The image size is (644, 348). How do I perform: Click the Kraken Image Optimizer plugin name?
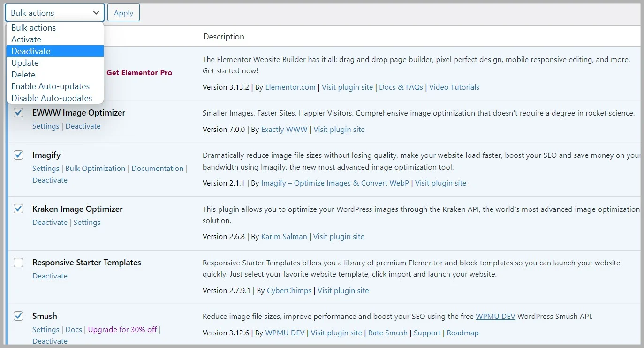(x=77, y=209)
